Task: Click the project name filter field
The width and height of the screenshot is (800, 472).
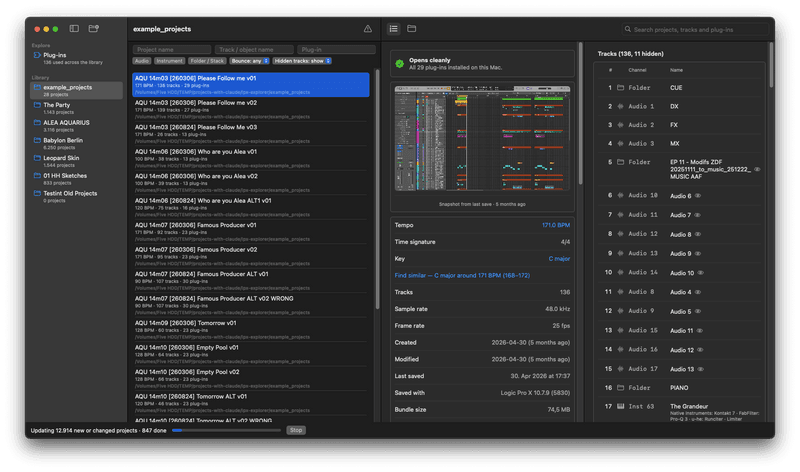Action: click(x=172, y=49)
